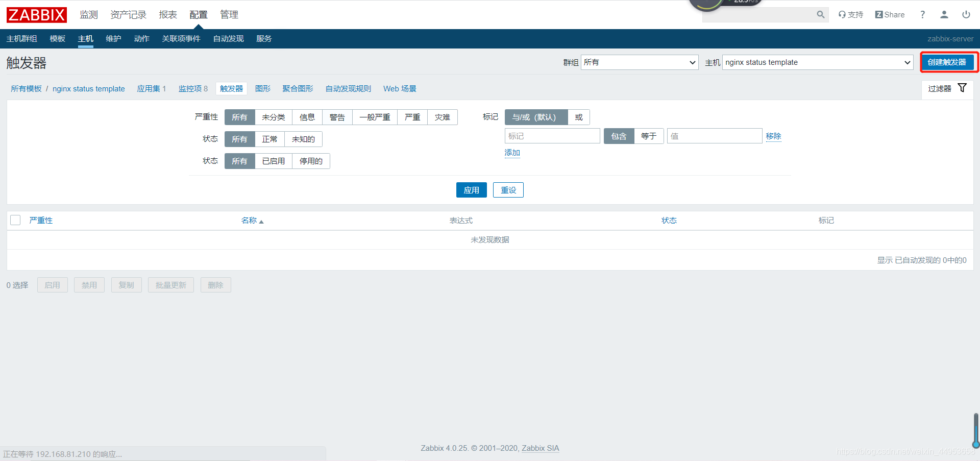980x461 pixels.
Task: Focus the top search box
Action: (x=758, y=15)
